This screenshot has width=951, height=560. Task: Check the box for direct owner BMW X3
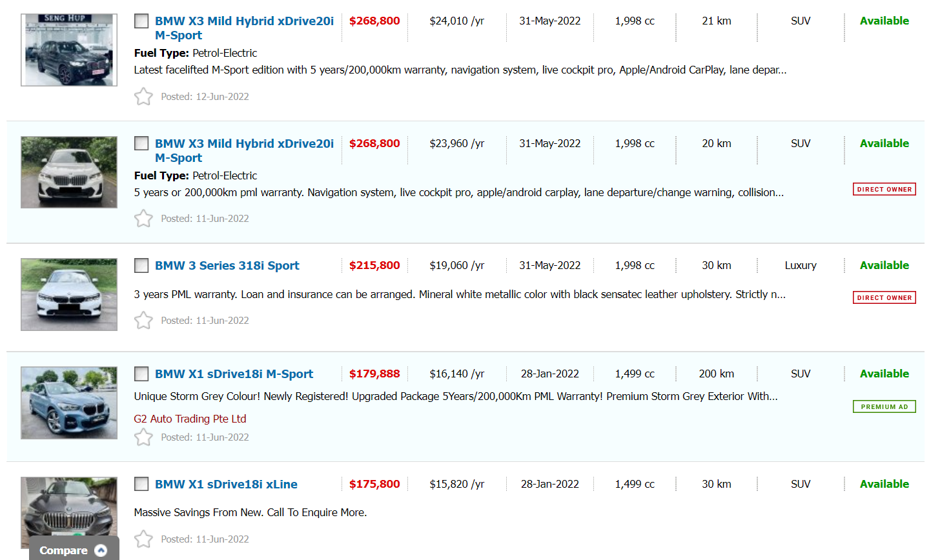point(141,143)
